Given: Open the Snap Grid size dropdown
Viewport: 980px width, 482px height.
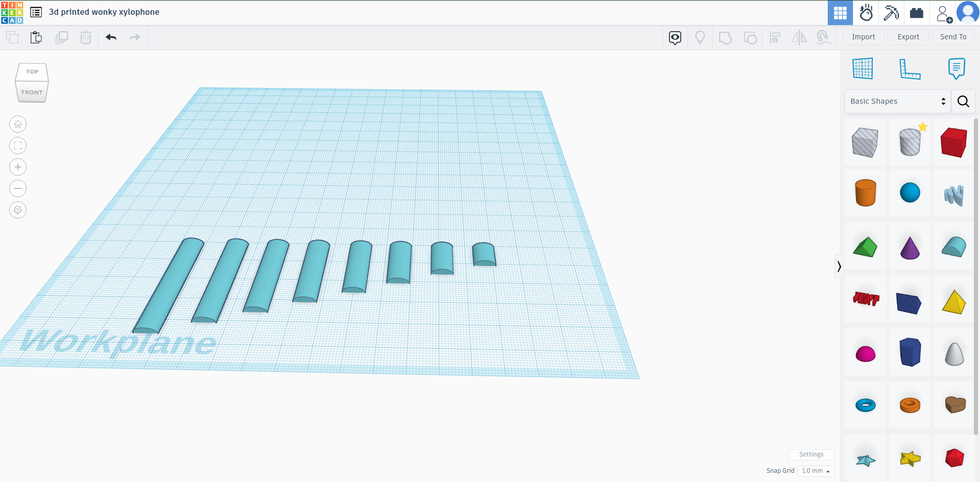Looking at the screenshot, I should coord(816,471).
